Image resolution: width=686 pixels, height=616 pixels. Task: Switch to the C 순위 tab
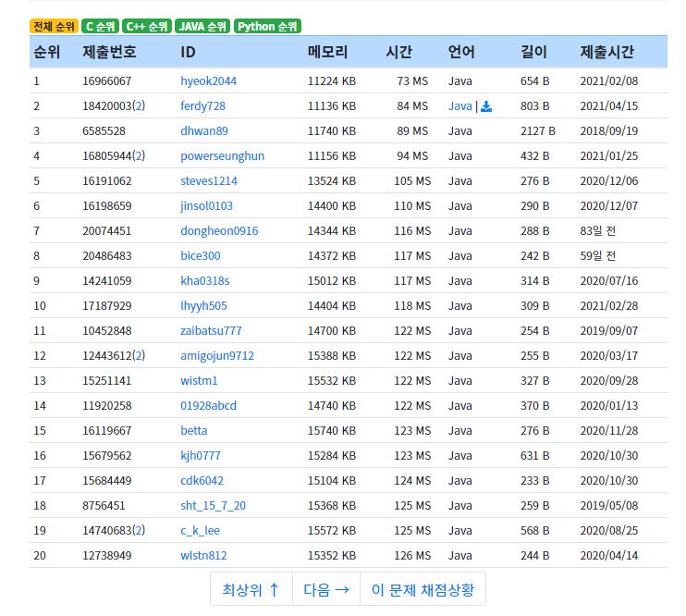tap(100, 26)
